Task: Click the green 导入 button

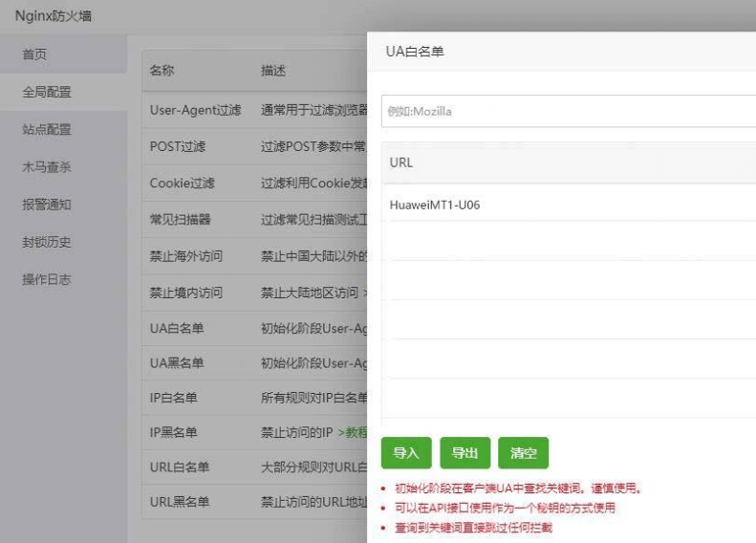Action: click(x=406, y=453)
